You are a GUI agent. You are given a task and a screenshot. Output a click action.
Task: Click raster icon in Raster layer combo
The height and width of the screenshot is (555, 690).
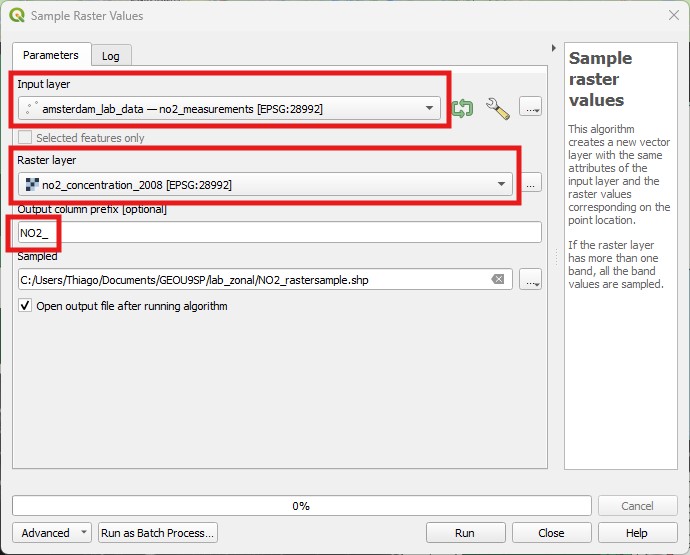[x=32, y=184]
